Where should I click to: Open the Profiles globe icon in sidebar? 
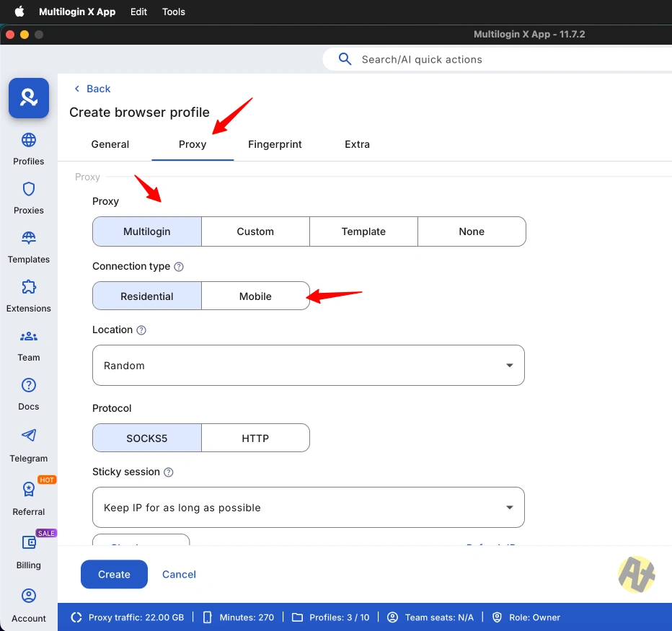(x=29, y=140)
